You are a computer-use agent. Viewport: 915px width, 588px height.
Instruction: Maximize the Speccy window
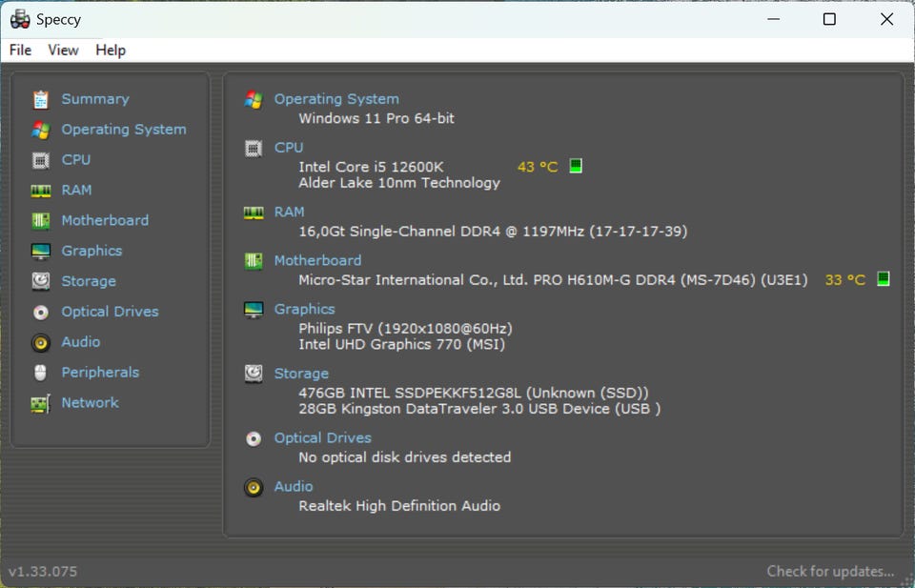[x=829, y=19]
